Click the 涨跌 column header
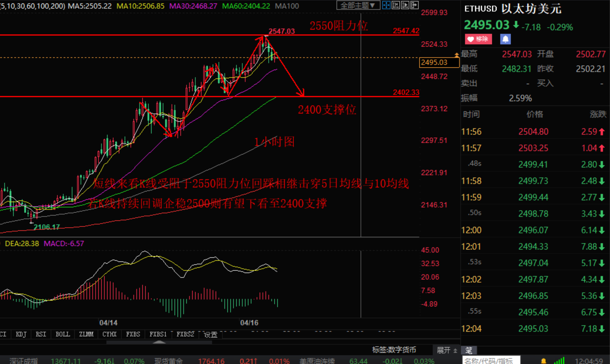 (598, 114)
